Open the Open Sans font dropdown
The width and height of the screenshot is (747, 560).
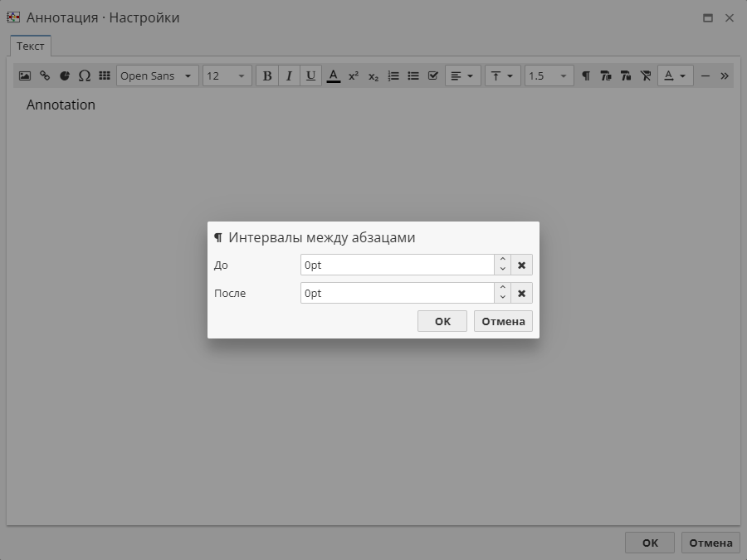pos(157,75)
